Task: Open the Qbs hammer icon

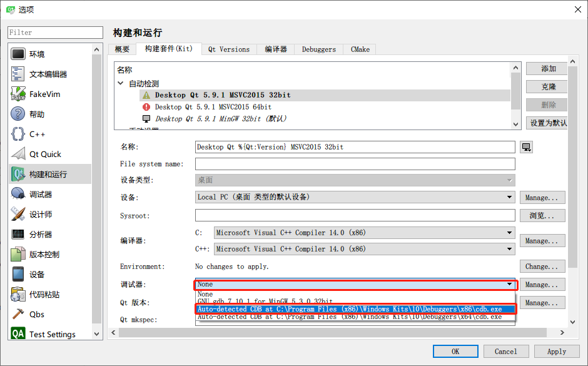Action: tap(18, 314)
